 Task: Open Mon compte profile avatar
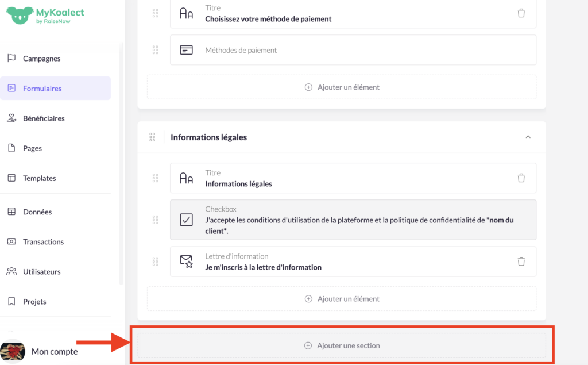tap(13, 351)
